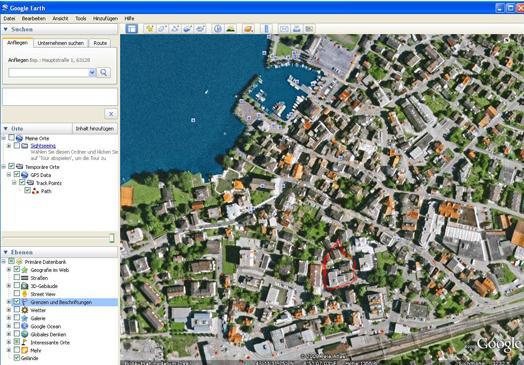Screen dimensions: 524x365
Task: Click the Wetter sun icon
Action: (x=25, y=310)
